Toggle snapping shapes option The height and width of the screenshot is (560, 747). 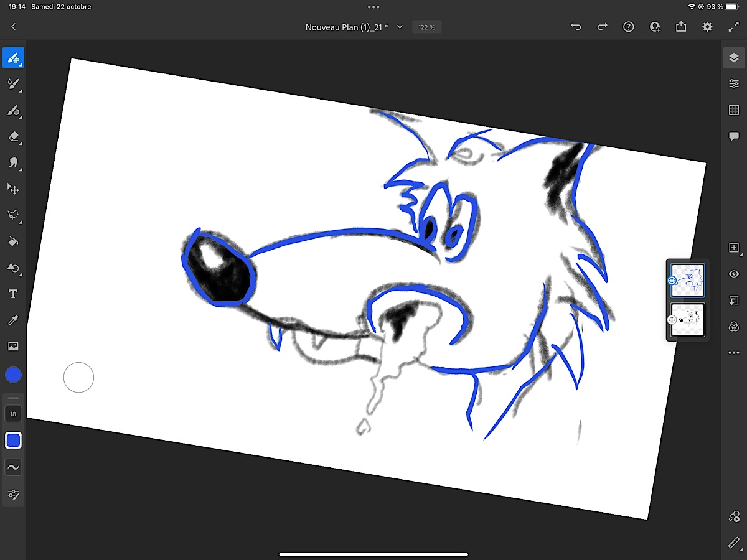[x=733, y=516]
